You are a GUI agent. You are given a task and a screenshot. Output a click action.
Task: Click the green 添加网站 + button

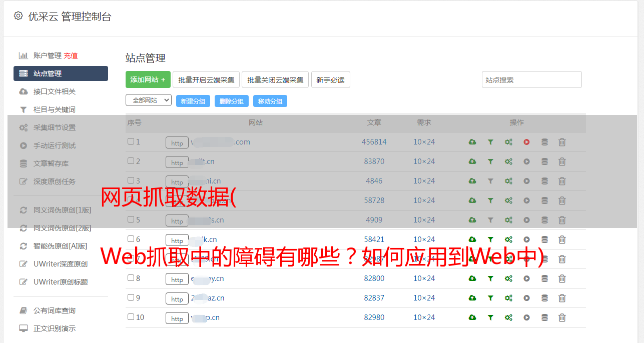coord(148,79)
